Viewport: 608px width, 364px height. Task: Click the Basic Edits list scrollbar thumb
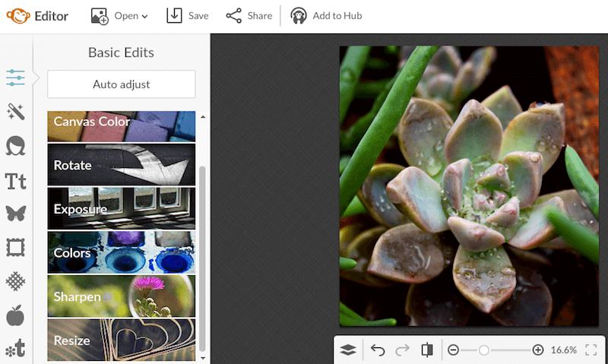tap(202, 258)
